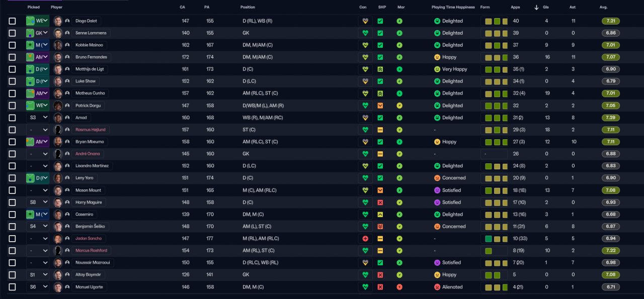Image resolution: width=644 pixels, height=299 pixels.
Task: Open Harry Maguire's S8 selection dropdown
Action: click(x=38, y=203)
